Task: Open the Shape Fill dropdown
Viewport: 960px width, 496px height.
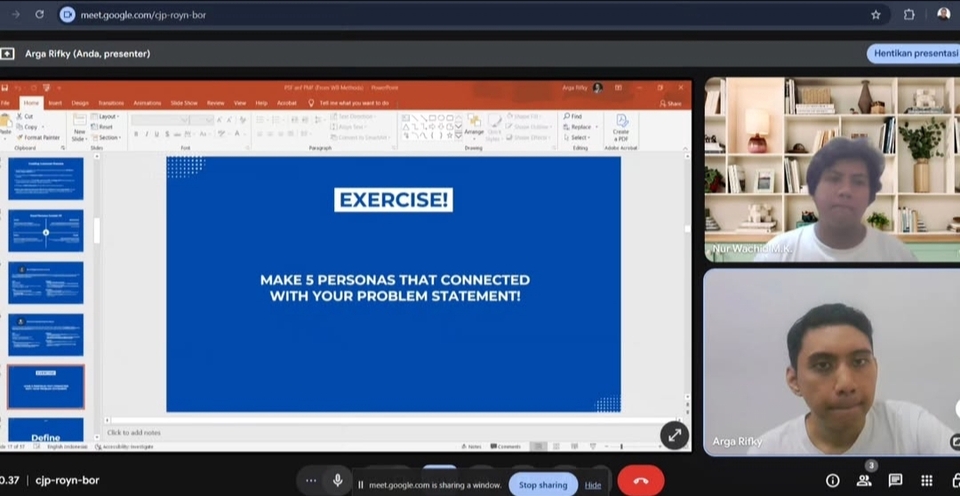Action: (526, 116)
